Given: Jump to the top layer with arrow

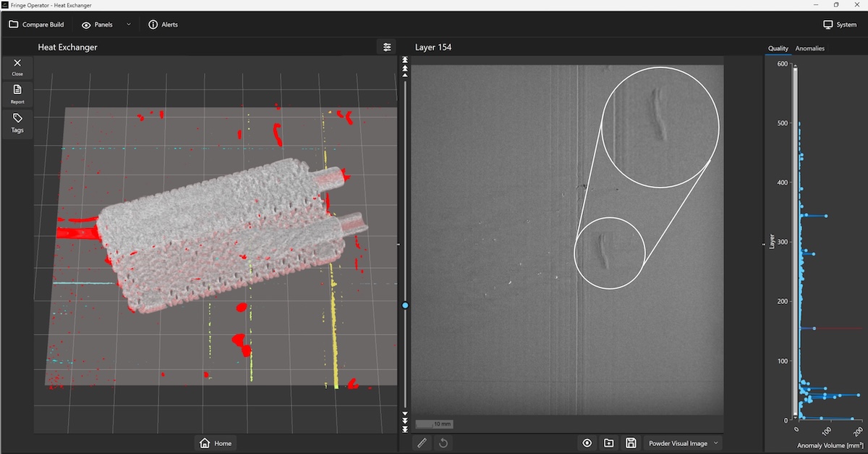Looking at the screenshot, I should 405,60.
